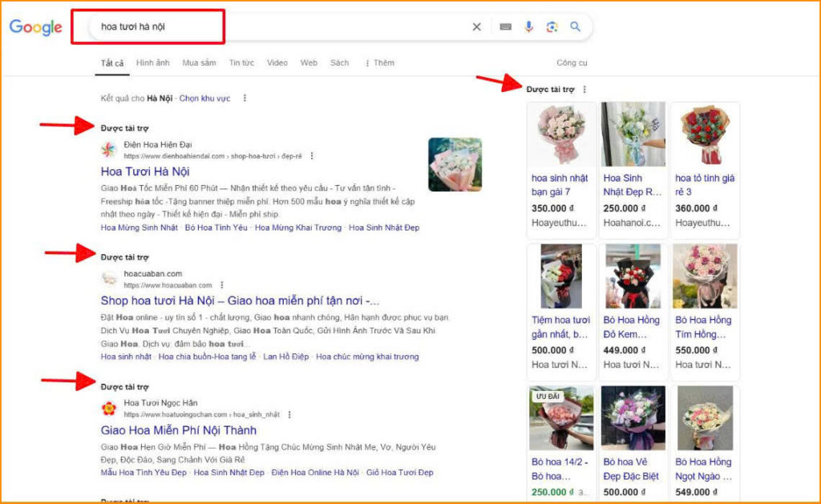Viewport: 821px width, 504px height.
Task: Click dienhoahiendai.com shop-hoa-tươi URL breadcrumb
Action: (x=212, y=156)
